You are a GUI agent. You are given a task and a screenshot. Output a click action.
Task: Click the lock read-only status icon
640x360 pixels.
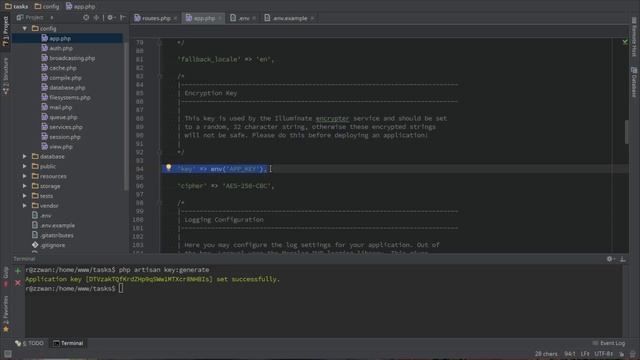[x=622, y=354]
